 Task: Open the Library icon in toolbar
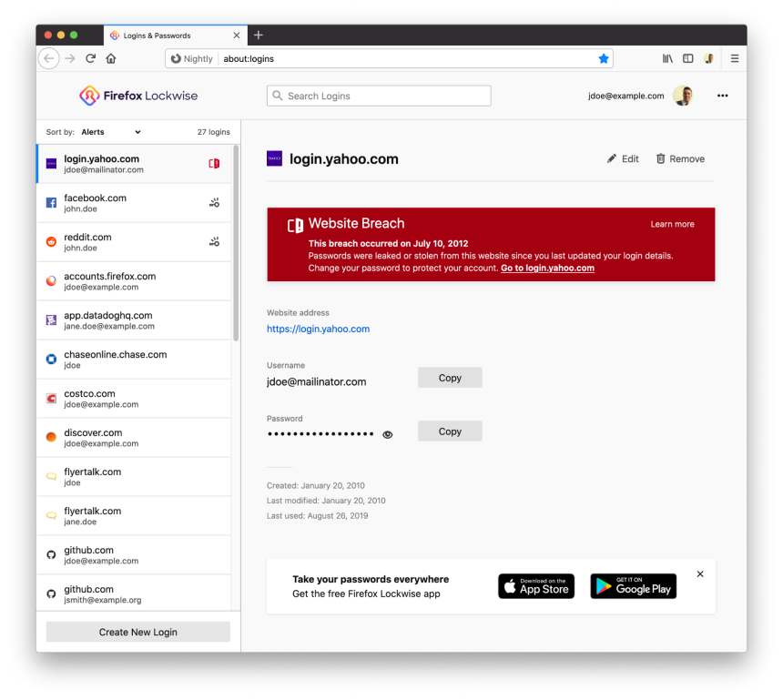tap(667, 58)
